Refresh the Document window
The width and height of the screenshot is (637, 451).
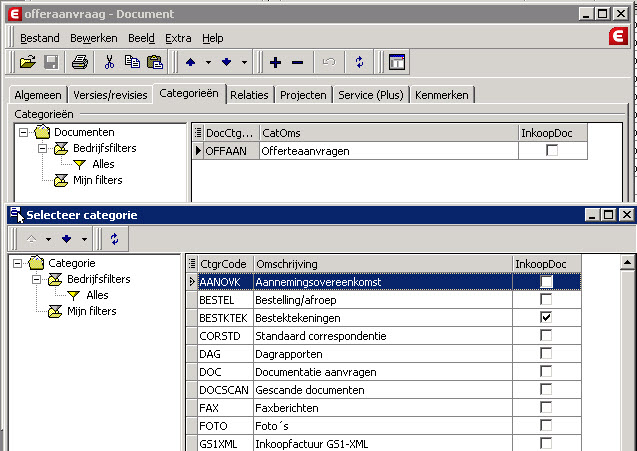coord(359,62)
